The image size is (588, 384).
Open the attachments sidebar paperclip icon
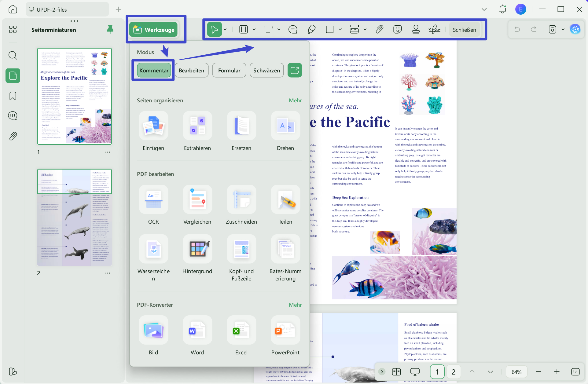pos(13,136)
